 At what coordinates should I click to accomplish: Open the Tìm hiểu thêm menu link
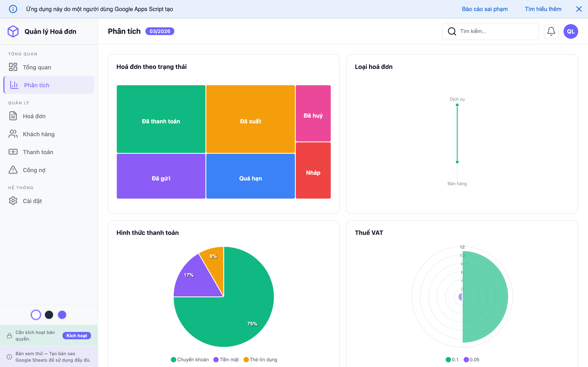coord(543,9)
